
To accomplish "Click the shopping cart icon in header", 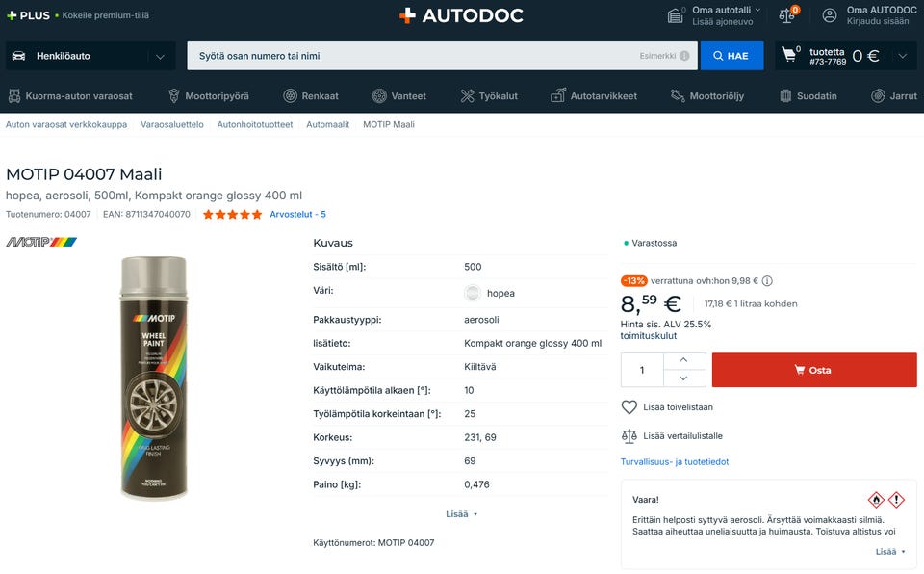I will coord(788,55).
